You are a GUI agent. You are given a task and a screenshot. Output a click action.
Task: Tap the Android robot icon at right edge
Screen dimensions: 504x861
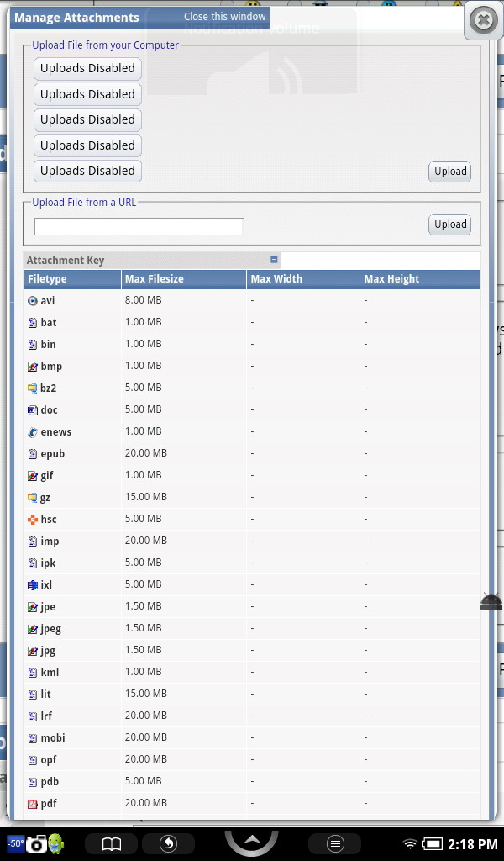491,602
